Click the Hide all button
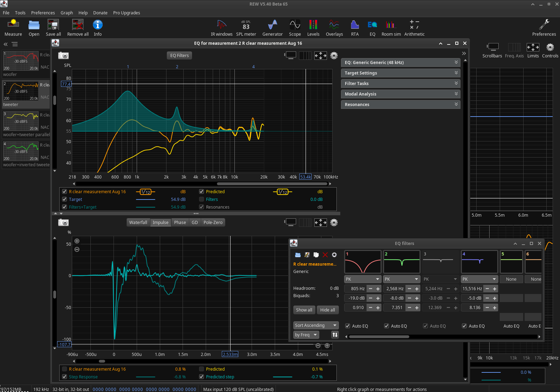The image size is (560, 392). pyautogui.click(x=327, y=310)
